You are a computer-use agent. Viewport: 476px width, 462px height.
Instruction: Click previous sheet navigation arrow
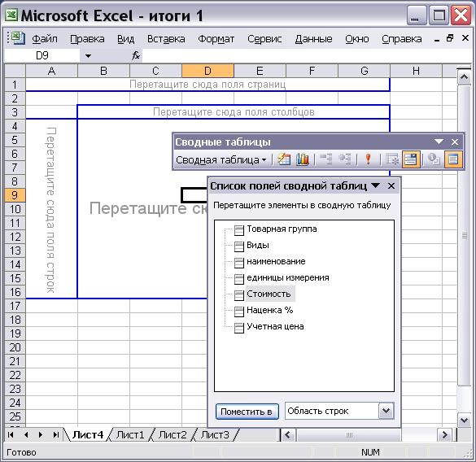(x=26, y=435)
